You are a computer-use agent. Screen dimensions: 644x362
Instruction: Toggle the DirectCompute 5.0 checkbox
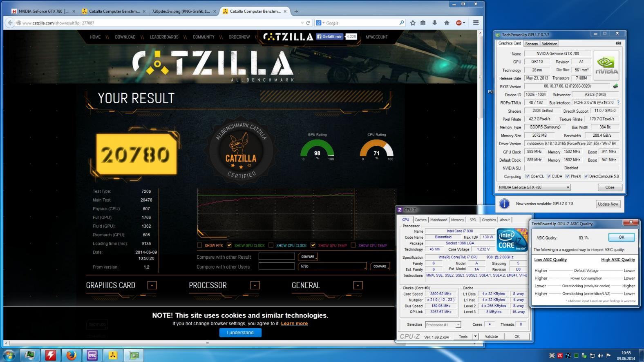[586, 176]
